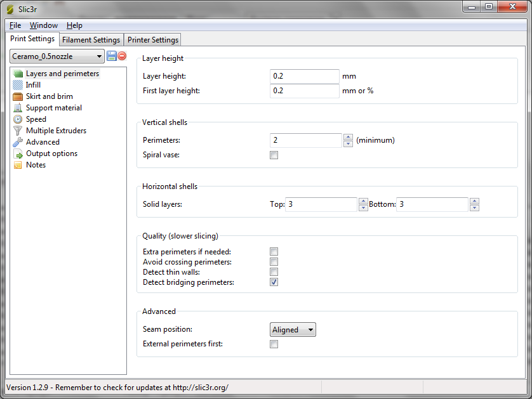Enable Extra perimeters if needed
Image resolution: width=532 pixels, height=399 pixels.
[x=274, y=252]
